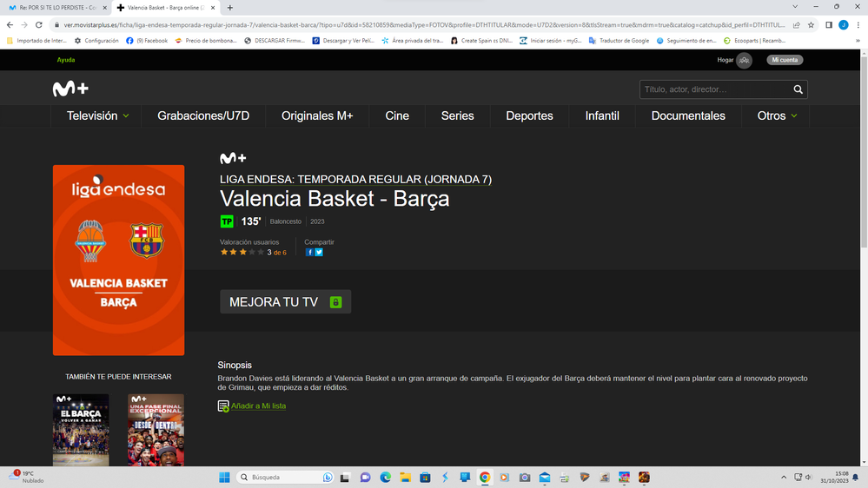
Task: Click the MEJORA TU TV button
Action: 285,302
